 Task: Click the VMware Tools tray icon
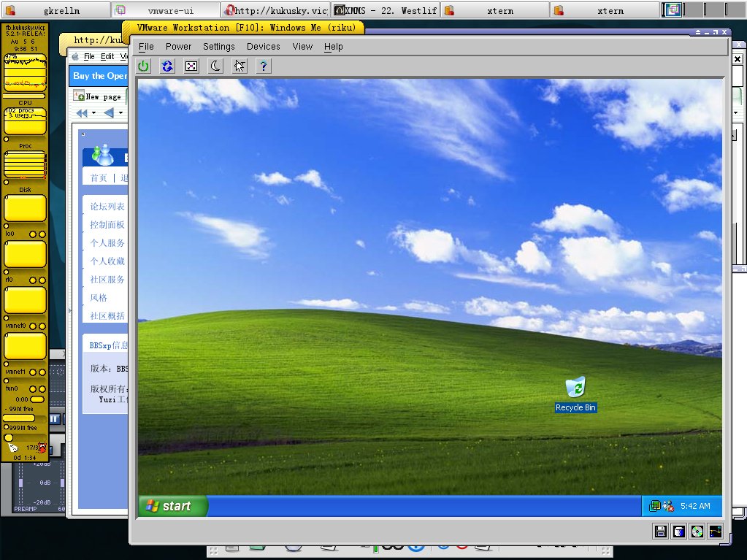[x=655, y=506]
